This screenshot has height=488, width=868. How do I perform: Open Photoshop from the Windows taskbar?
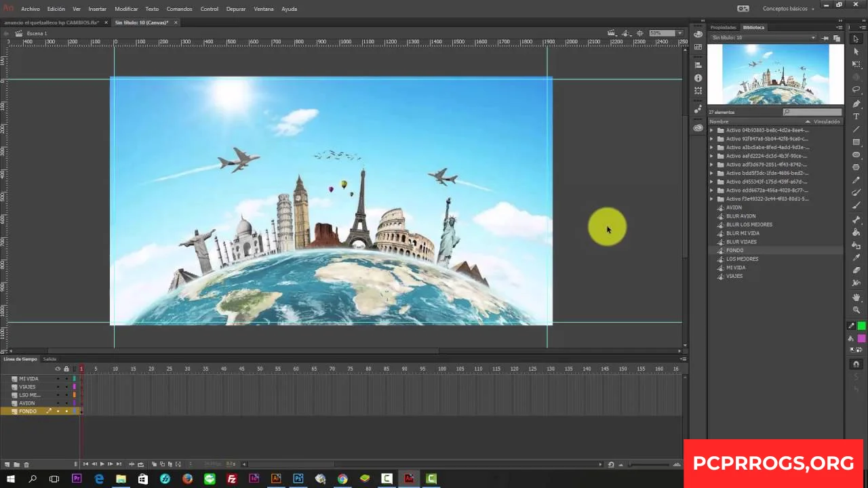click(298, 479)
